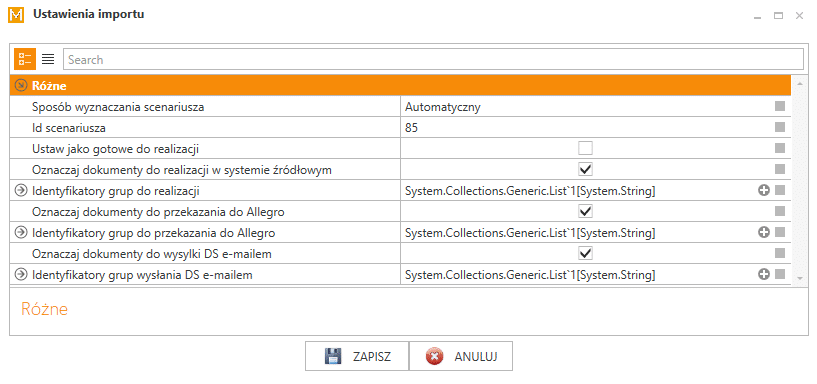
Task: Select Oznaczaj dokumenty do przekazania do Allegro label
Action: 158,212
